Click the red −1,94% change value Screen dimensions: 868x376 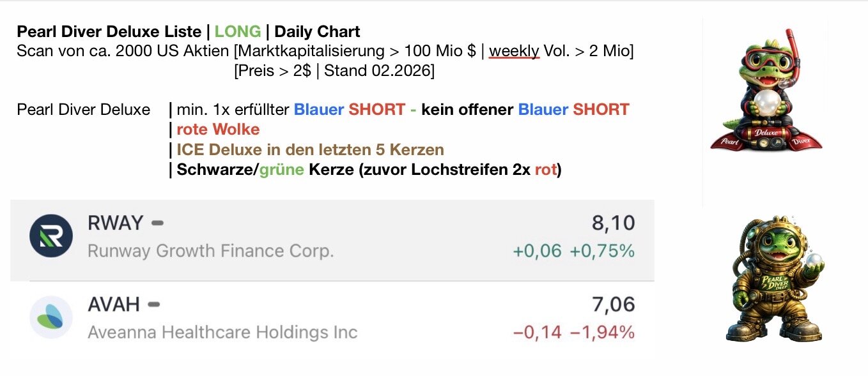tap(602, 333)
